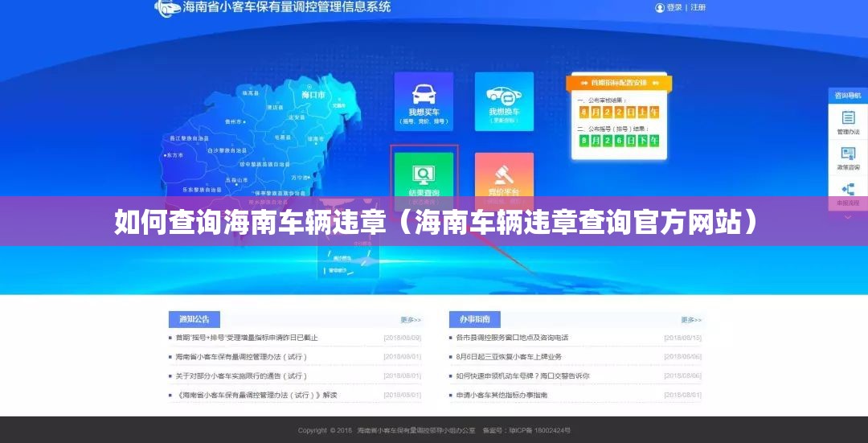Select 儋州市 on the map
Viewport: 868px width, 443px height.
[x=233, y=121]
